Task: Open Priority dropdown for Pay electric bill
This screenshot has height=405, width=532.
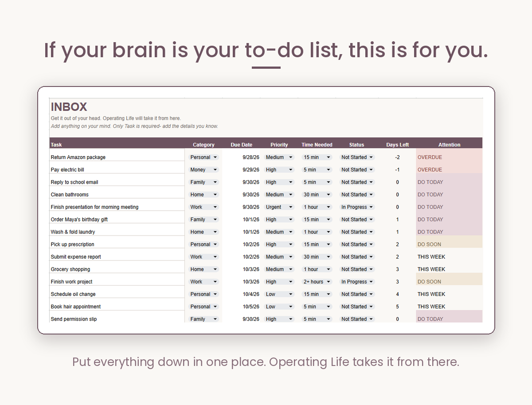Action: tap(279, 169)
